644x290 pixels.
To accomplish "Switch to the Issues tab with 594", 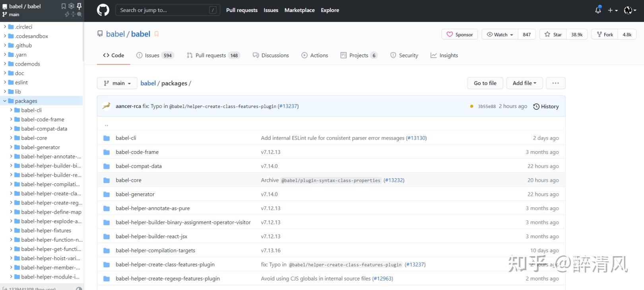I will [155, 55].
